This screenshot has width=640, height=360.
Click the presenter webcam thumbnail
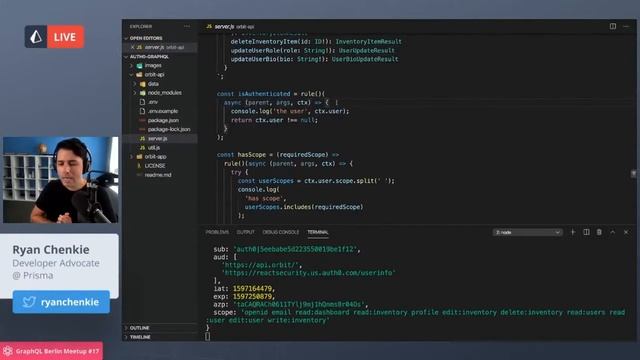(x=60, y=180)
